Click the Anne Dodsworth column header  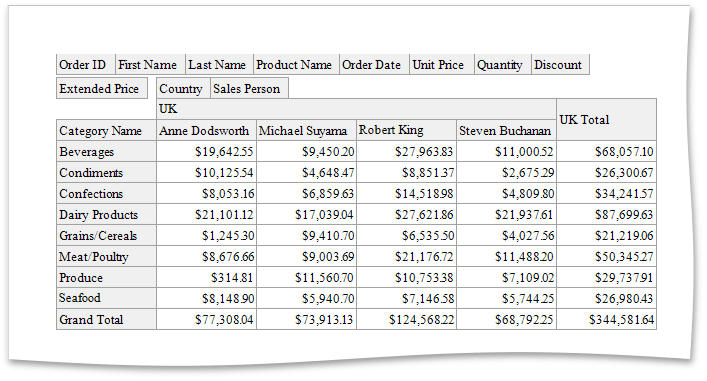(206, 130)
